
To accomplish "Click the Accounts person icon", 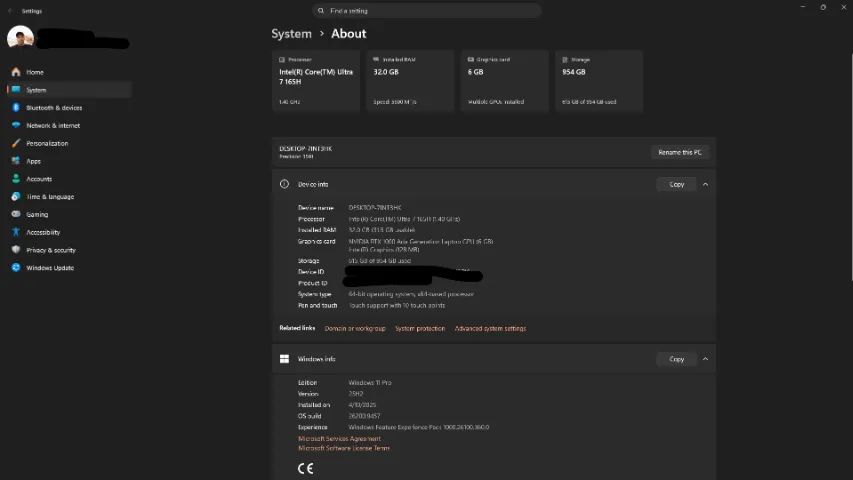I will (16, 179).
